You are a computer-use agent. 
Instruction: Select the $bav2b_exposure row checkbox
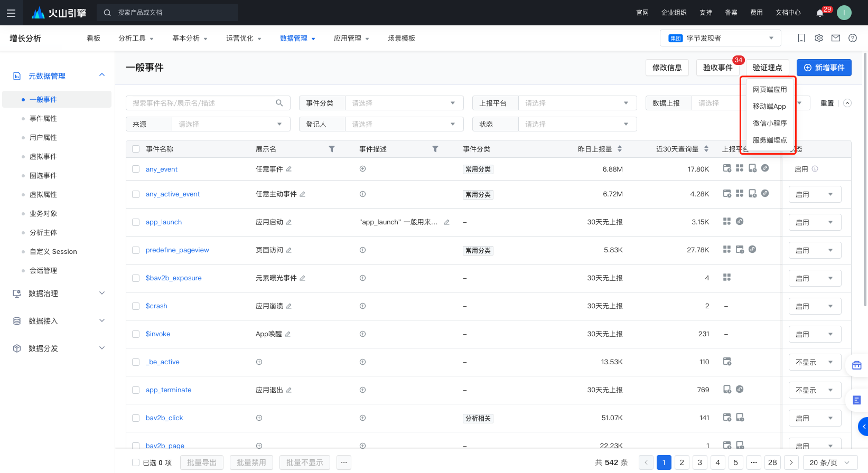click(136, 278)
